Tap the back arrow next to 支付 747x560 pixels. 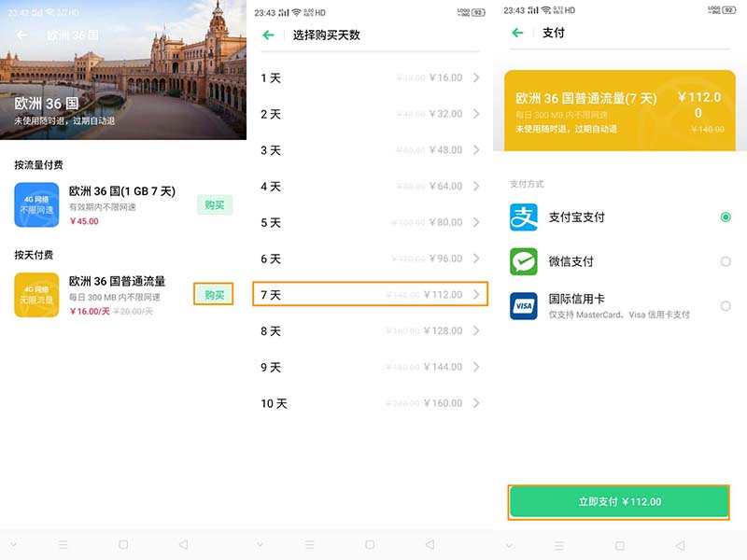pos(517,33)
